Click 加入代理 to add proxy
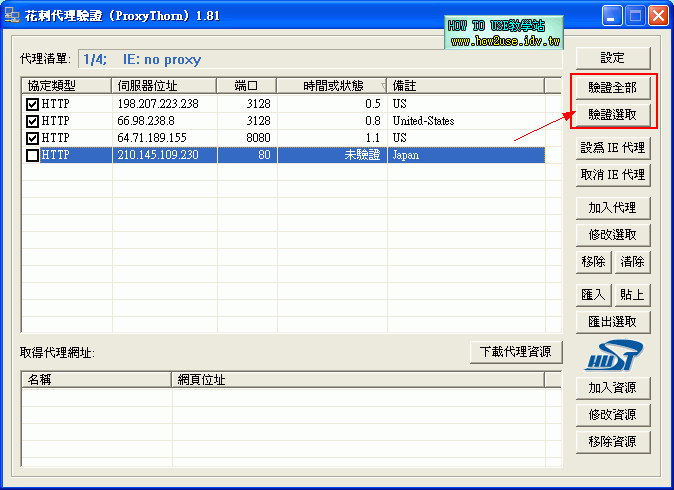674x490 pixels. [613, 208]
